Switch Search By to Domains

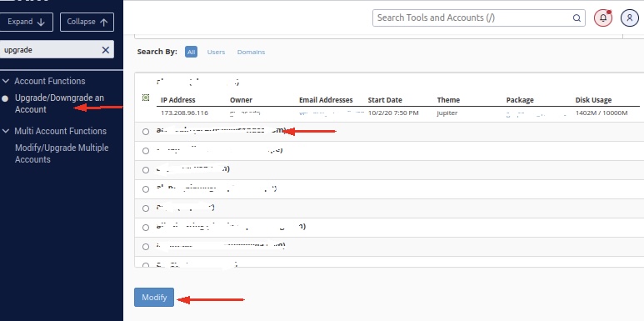coord(251,52)
